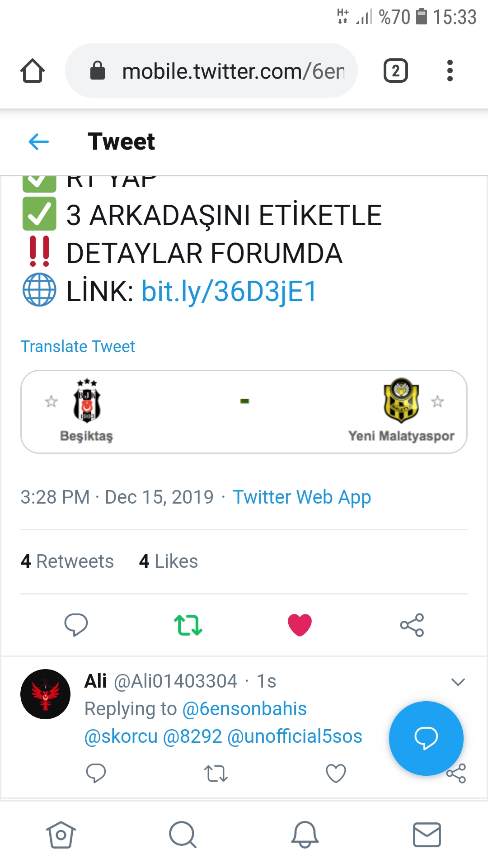Click Translate Tweet
This screenshot has width=488, height=868.
(x=78, y=346)
